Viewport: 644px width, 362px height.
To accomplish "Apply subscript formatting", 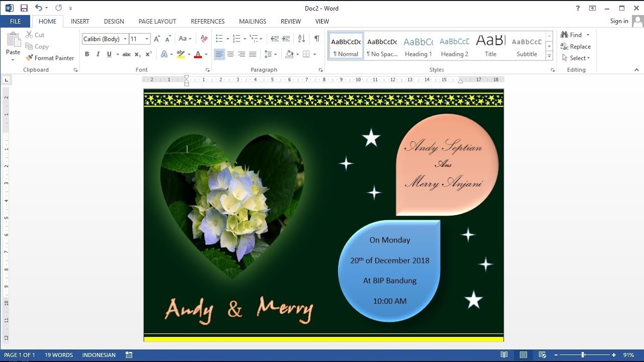I will pyautogui.click(x=137, y=54).
